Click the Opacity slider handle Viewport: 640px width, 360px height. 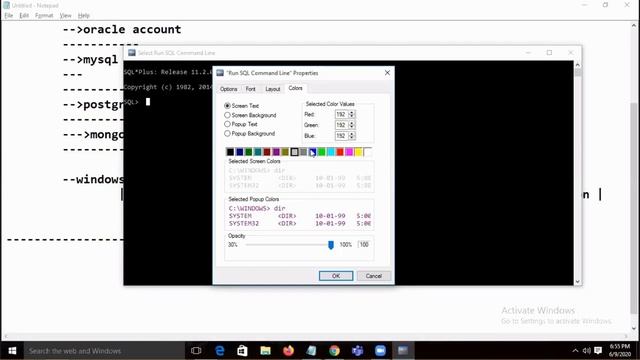pyautogui.click(x=331, y=244)
